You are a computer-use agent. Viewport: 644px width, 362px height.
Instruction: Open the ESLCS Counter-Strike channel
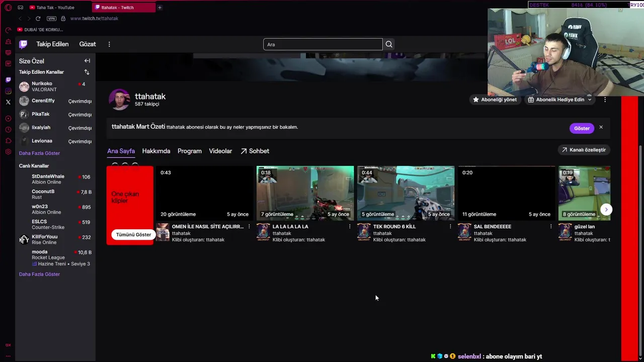pos(55,224)
